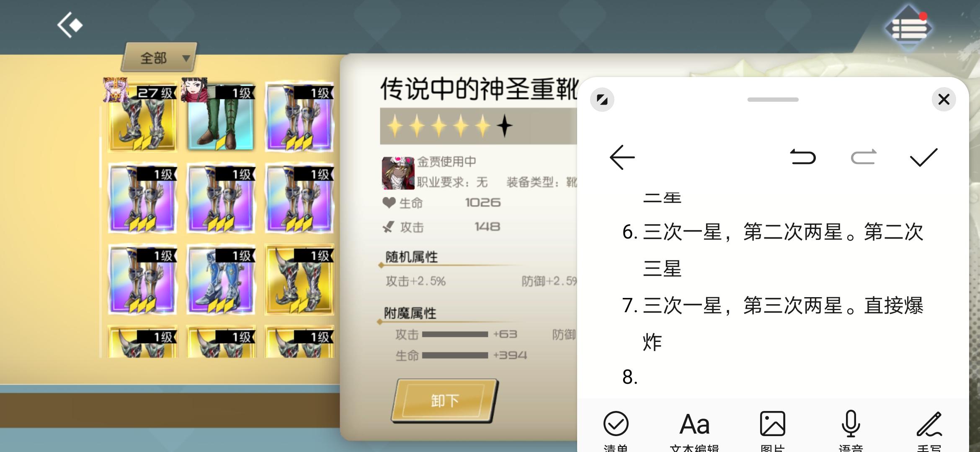Close the floating note window
980x452 pixels.
tap(944, 100)
